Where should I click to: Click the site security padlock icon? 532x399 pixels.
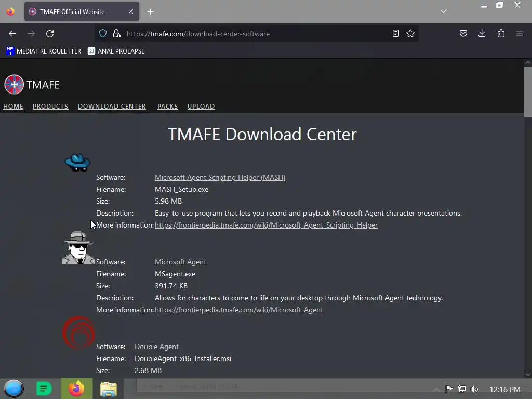117,33
